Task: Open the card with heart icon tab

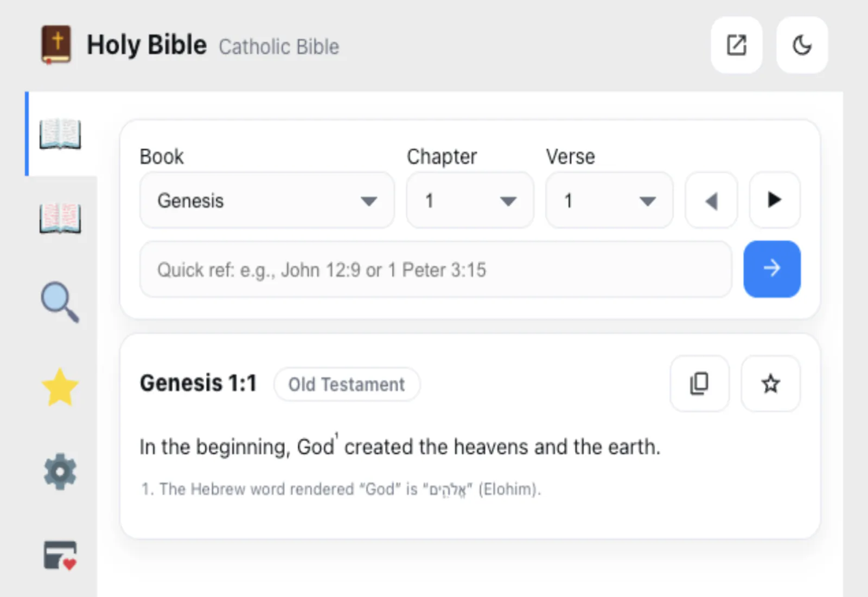Action: point(60,556)
